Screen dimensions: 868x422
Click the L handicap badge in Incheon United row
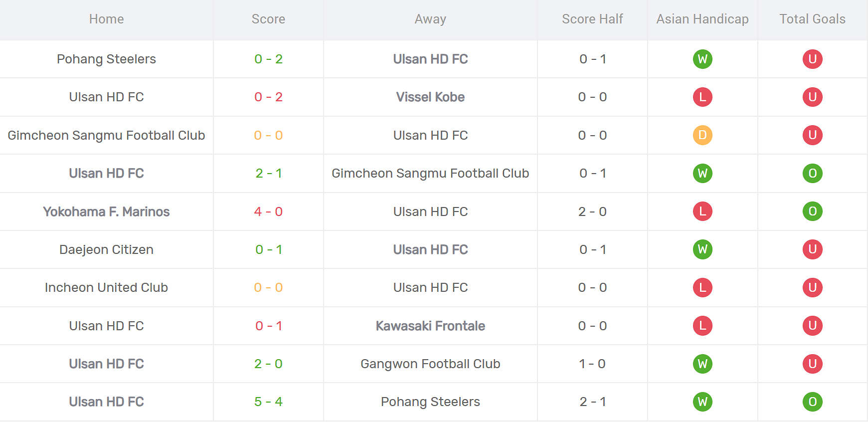click(702, 288)
